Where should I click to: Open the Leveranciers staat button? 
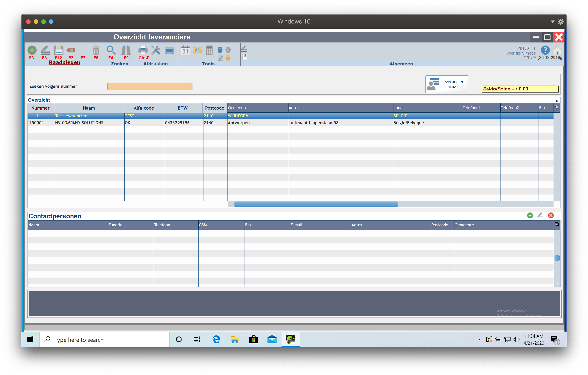[x=447, y=84]
